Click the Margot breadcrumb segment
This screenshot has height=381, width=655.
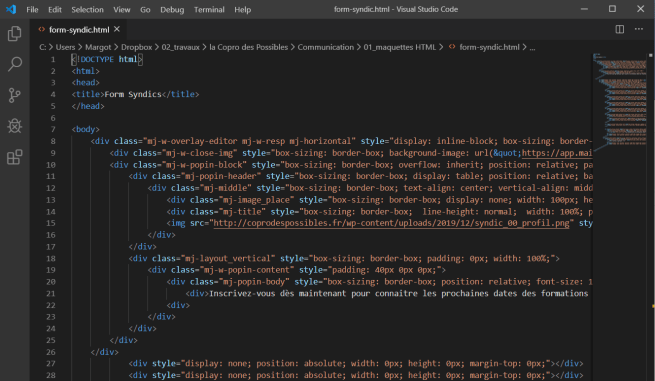tap(98, 47)
